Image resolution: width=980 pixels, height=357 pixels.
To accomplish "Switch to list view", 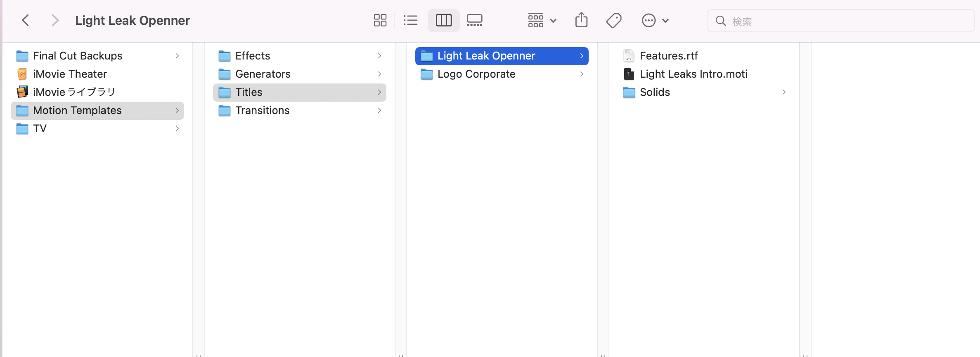I will (410, 20).
